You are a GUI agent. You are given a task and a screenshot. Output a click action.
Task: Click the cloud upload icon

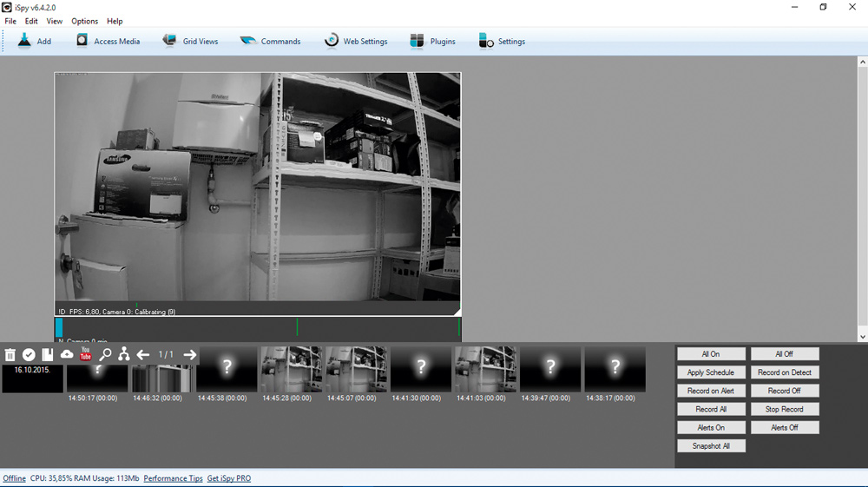point(67,354)
